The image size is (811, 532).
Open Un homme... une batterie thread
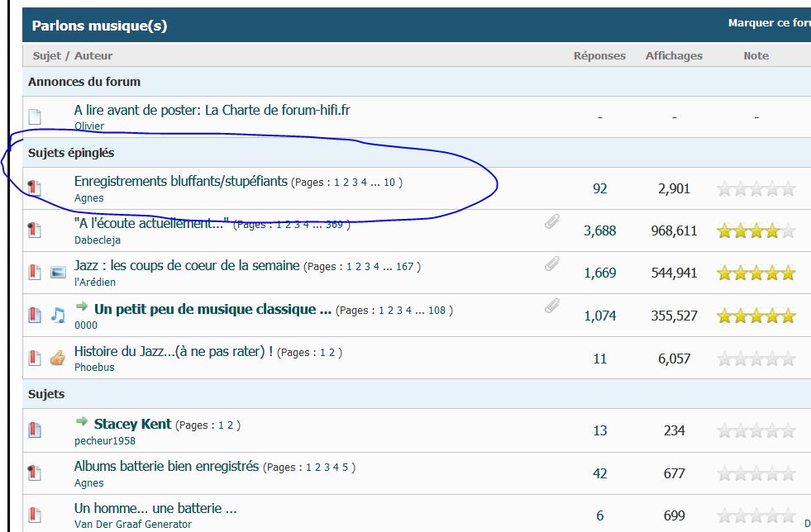click(155, 509)
